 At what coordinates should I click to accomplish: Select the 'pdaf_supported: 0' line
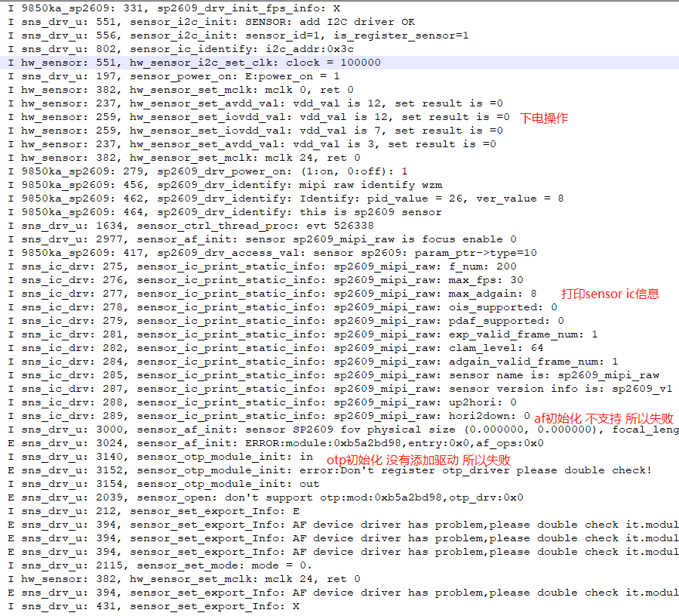coord(286,321)
